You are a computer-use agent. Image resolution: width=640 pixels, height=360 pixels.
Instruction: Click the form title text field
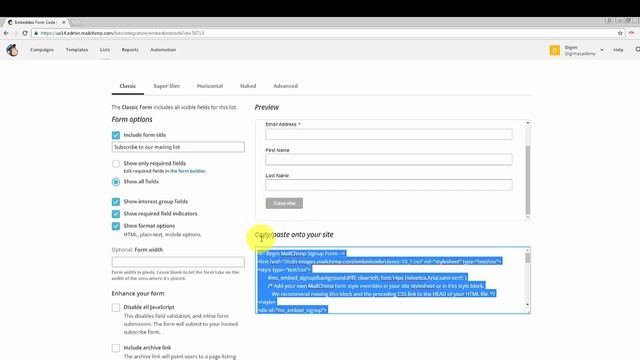[x=178, y=147]
